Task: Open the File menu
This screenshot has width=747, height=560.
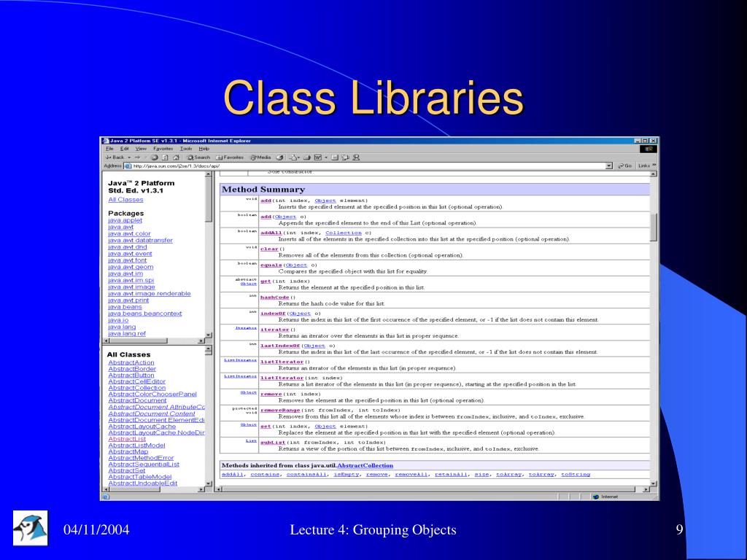Action: click(109, 149)
